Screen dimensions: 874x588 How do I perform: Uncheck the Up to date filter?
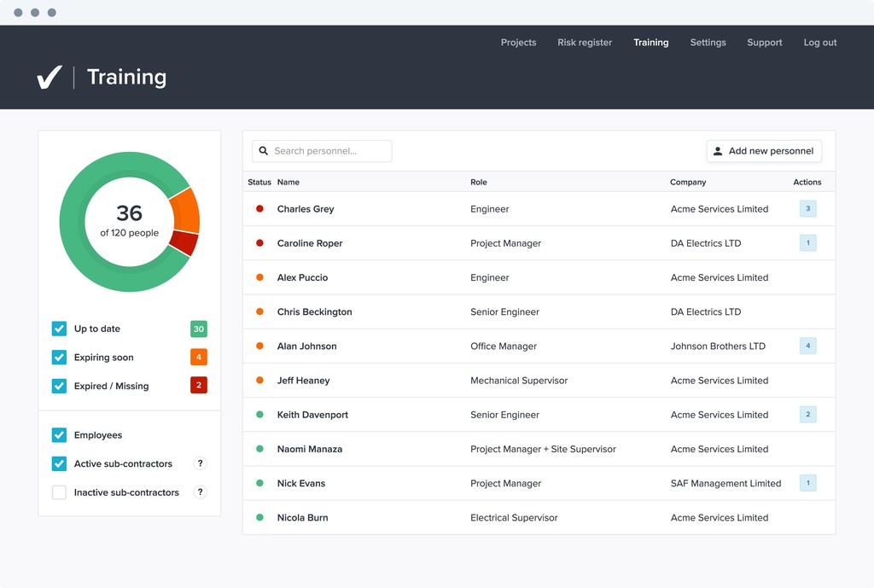(x=59, y=329)
